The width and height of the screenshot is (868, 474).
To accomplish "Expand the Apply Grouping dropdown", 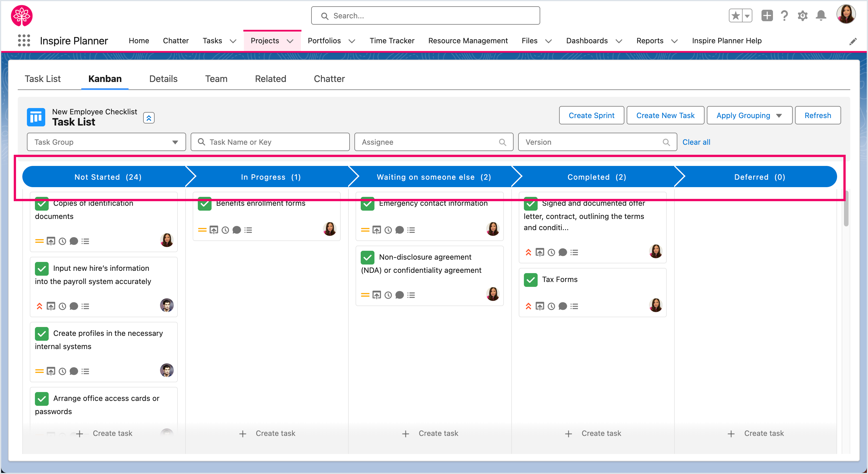I will (x=749, y=115).
